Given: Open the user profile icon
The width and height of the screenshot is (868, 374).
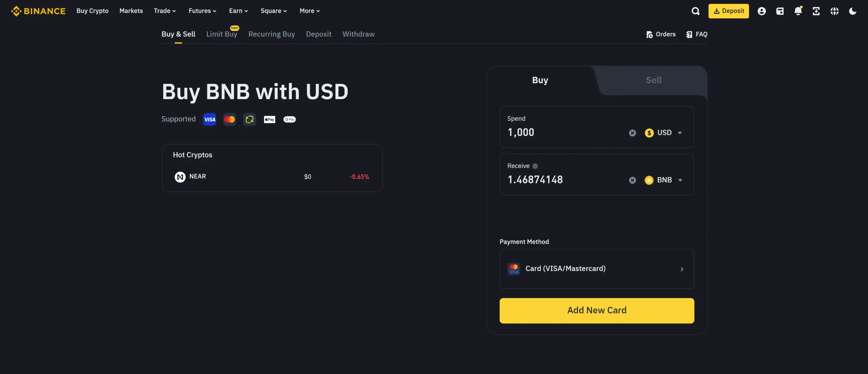Looking at the screenshot, I should pyautogui.click(x=762, y=11).
